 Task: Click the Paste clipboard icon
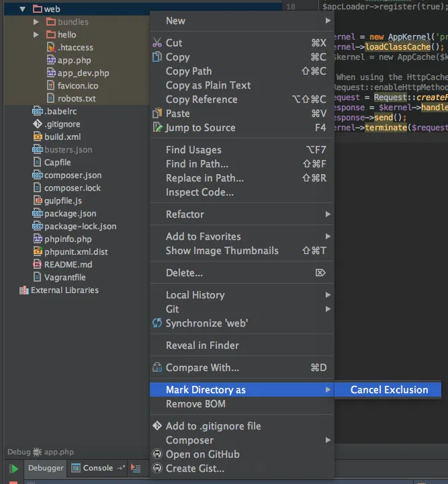(158, 114)
